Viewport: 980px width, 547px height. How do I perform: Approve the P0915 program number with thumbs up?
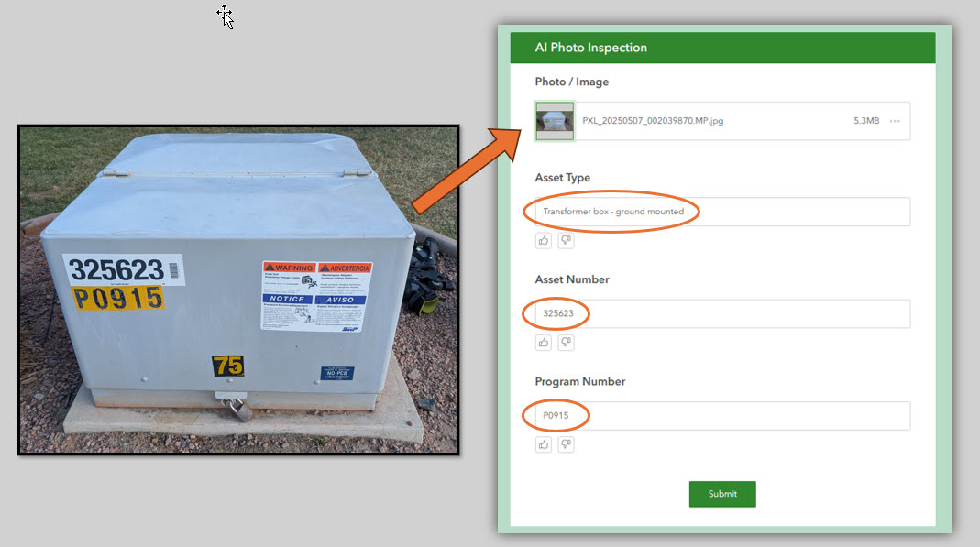(x=543, y=443)
